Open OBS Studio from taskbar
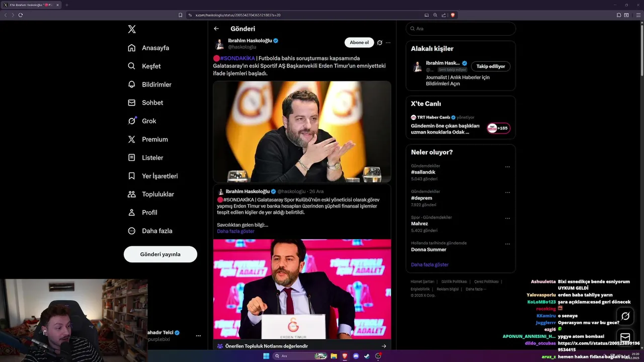The image size is (644, 362). 378,356
